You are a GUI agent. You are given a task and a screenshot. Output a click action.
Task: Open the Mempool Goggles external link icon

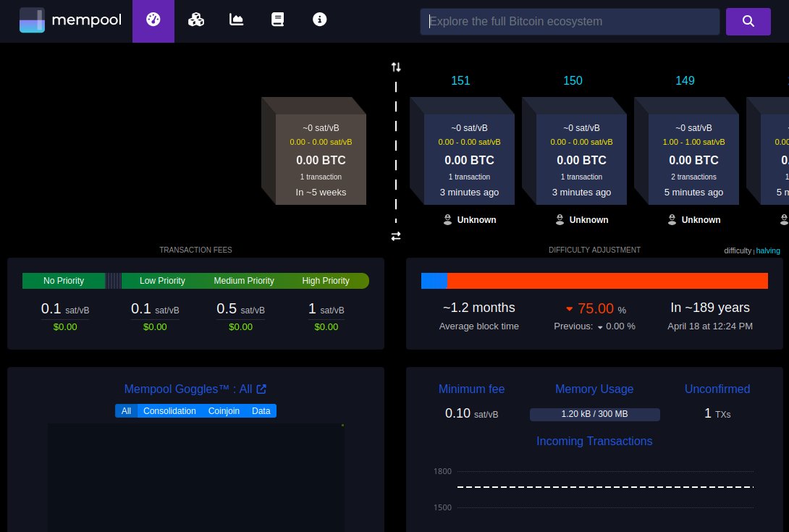(x=261, y=389)
